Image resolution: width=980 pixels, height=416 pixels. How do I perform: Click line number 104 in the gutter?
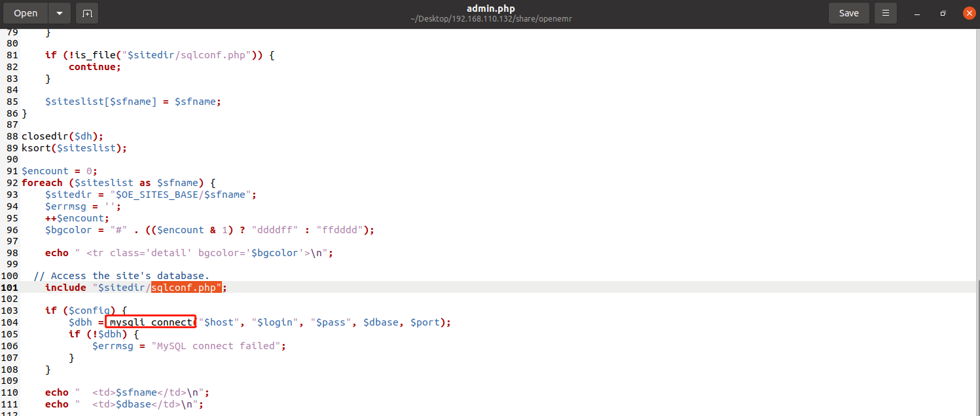pyautogui.click(x=10, y=322)
